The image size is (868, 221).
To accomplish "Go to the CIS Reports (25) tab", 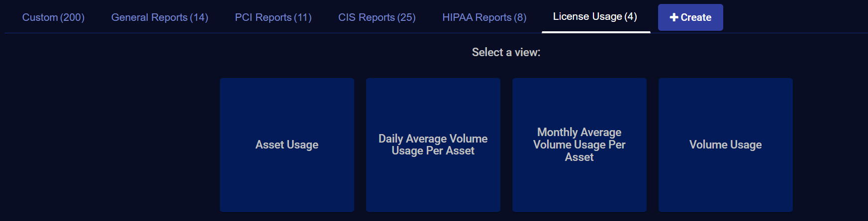I will tap(377, 17).
